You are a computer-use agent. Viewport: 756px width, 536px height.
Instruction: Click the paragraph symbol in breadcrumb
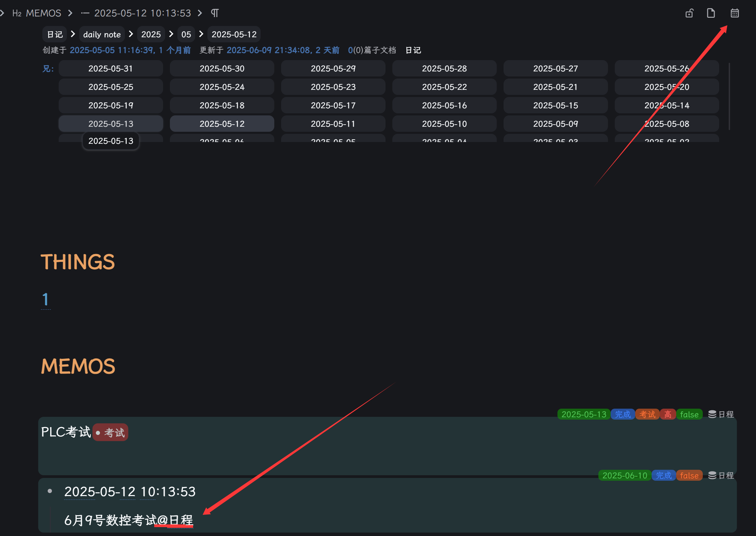click(x=215, y=13)
